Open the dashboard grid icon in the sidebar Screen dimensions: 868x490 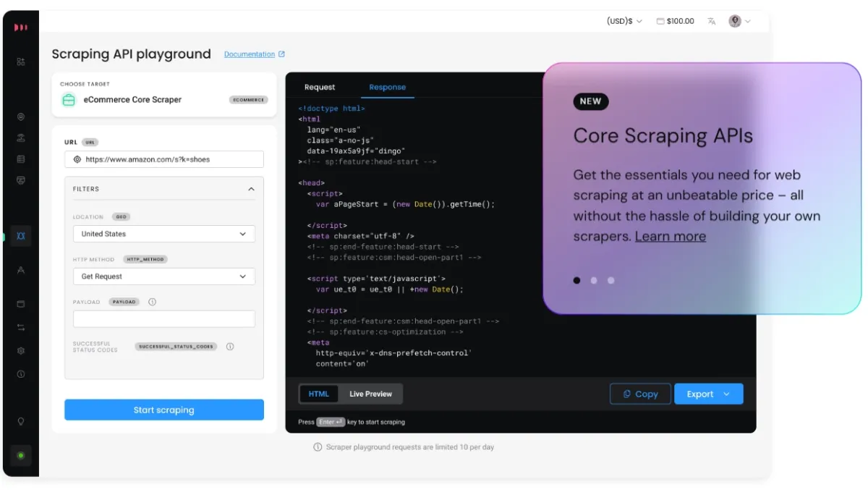[21, 62]
